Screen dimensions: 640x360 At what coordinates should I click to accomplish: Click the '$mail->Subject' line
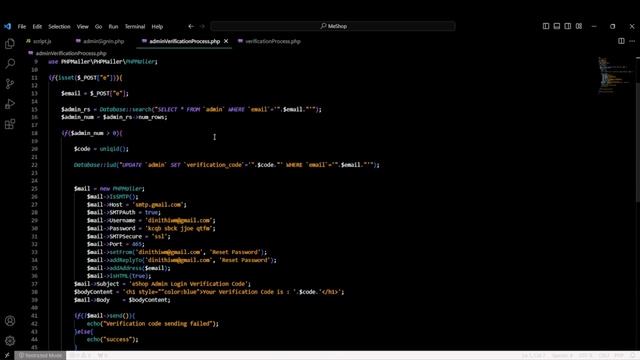click(x=162, y=284)
